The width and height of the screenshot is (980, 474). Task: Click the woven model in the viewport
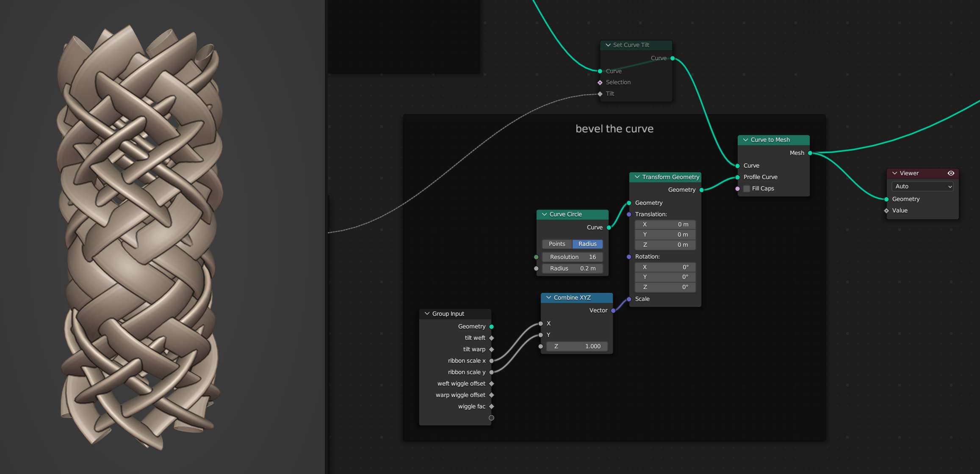coord(140,237)
